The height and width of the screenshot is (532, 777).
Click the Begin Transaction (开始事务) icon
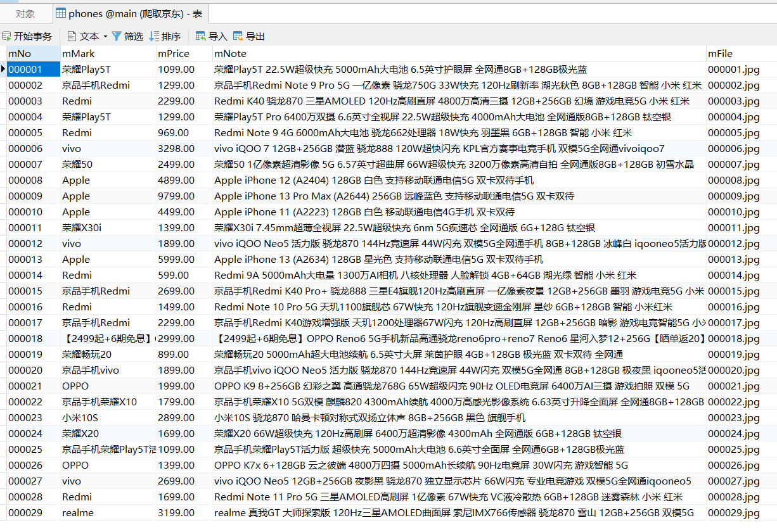(x=6, y=36)
